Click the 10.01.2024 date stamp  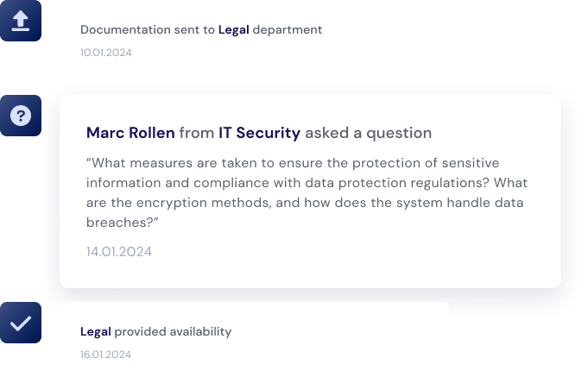tap(106, 52)
